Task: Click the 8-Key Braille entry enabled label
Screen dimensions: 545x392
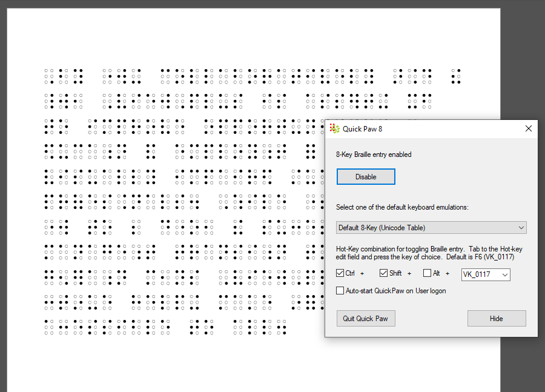Action: pyautogui.click(x=374, y=154)
